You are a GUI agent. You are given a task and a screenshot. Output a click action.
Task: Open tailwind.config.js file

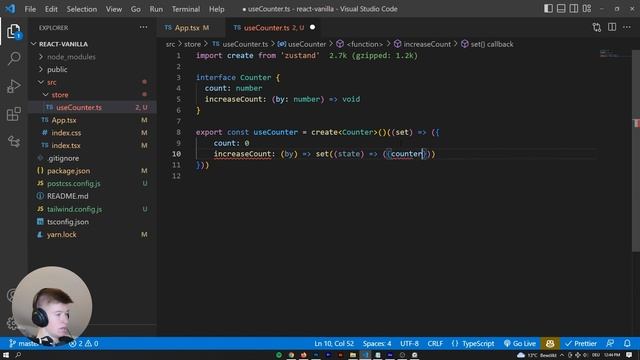92,209
